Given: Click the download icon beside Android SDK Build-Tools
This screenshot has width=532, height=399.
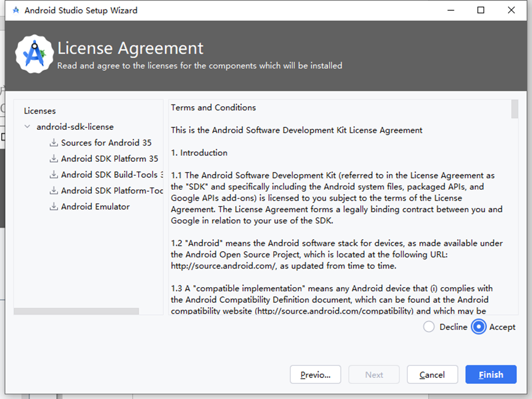Looking at the screenshot, I should pyautogui.click(x=53, y=174).
